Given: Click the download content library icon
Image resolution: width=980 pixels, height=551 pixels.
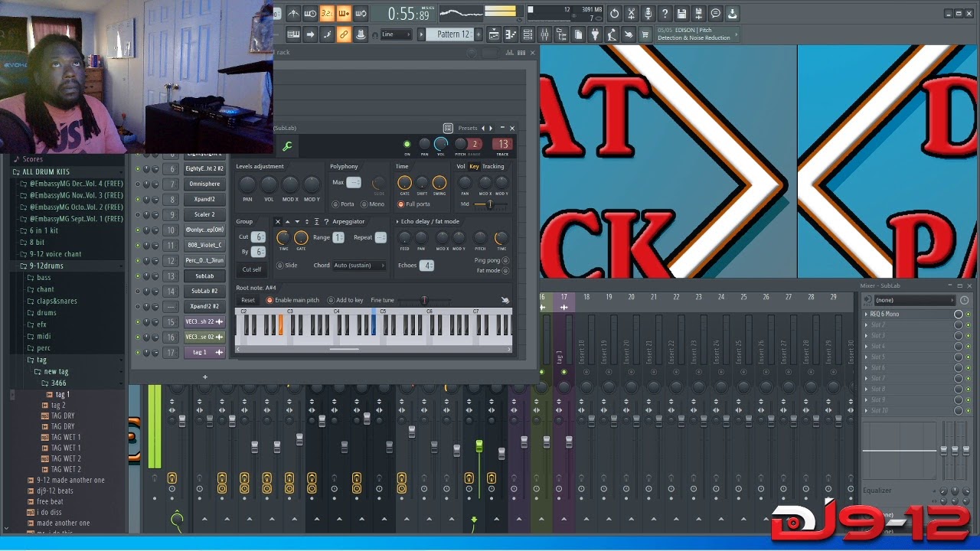Looking at the screenshot, I should coord(732,13).
